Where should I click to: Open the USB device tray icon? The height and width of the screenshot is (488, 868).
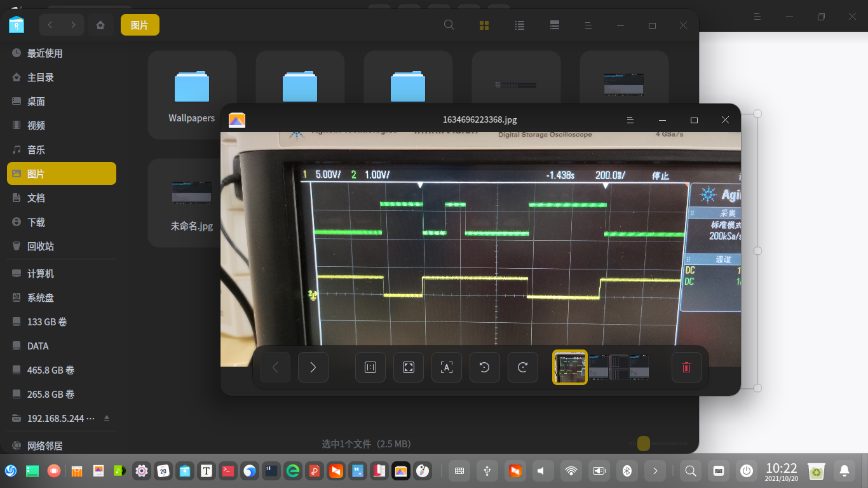487,471
